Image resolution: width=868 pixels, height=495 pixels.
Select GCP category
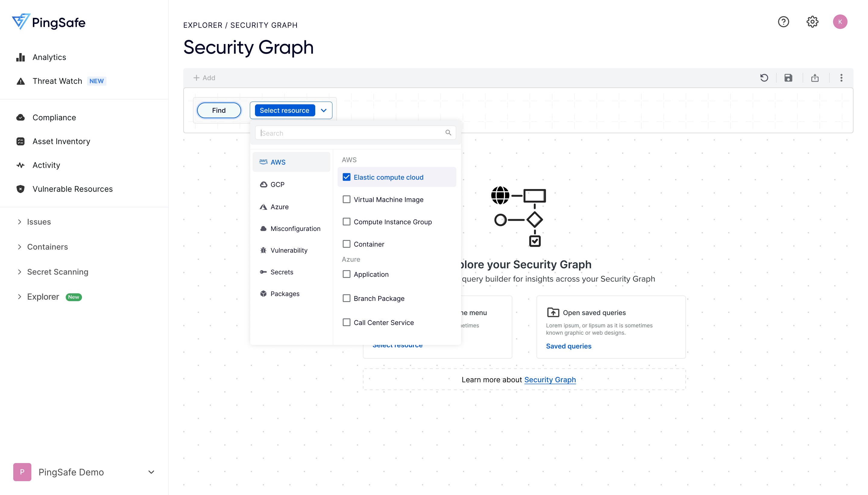point(291,184)
